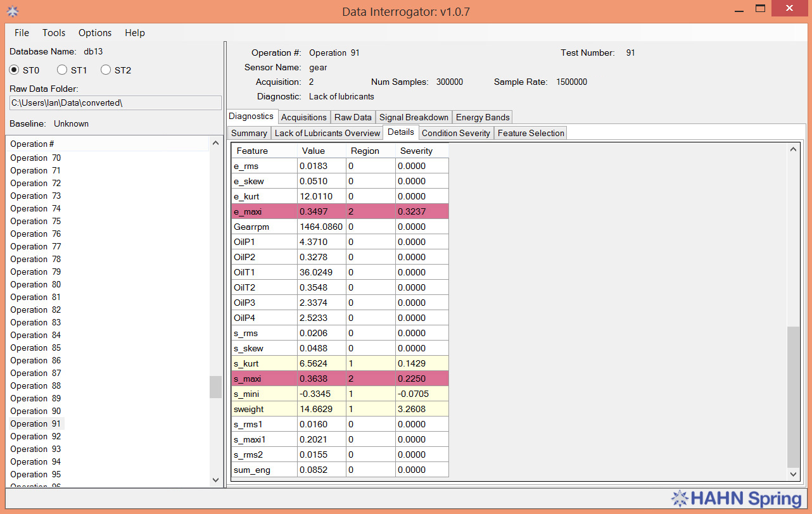Switch to the Acquisitions tab
Image resolution: width=812 pixels, height=514 pixels.
coord(304,117)
